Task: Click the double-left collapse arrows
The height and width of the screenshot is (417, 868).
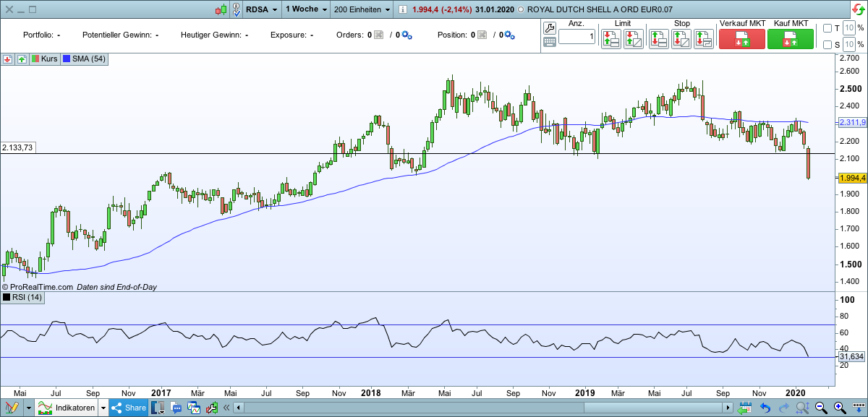Action: (226, 408)
